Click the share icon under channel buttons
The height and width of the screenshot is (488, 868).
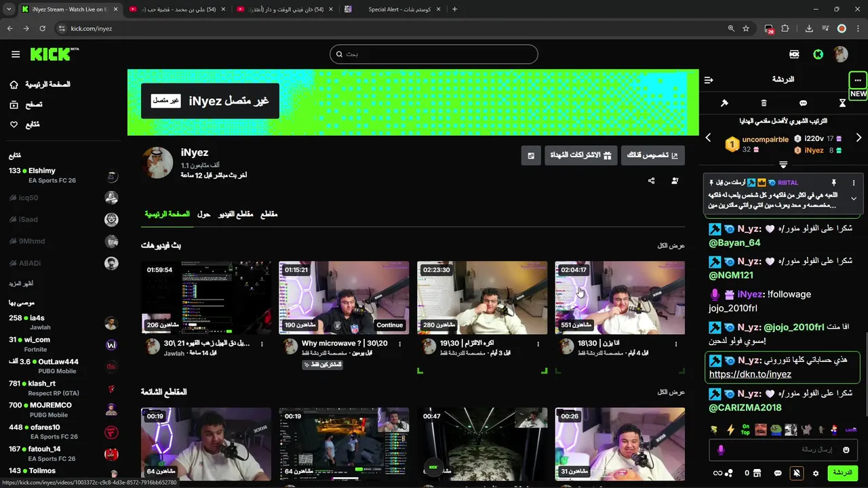652,181
